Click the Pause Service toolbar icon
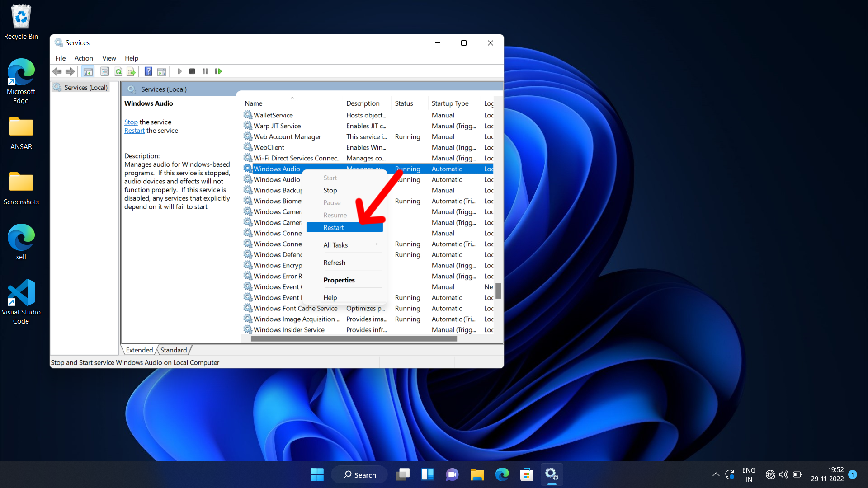Viewport: 868px width, 488px height. coord(205,71)
